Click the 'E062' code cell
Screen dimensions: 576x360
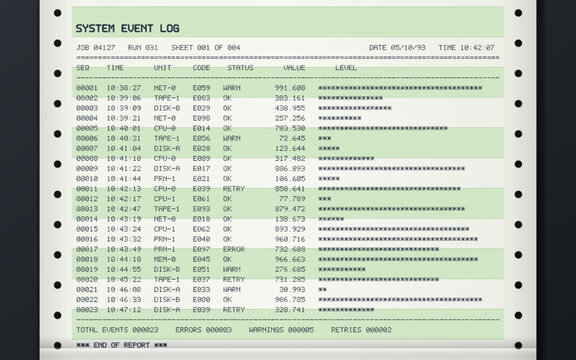(x=201, y=229)
